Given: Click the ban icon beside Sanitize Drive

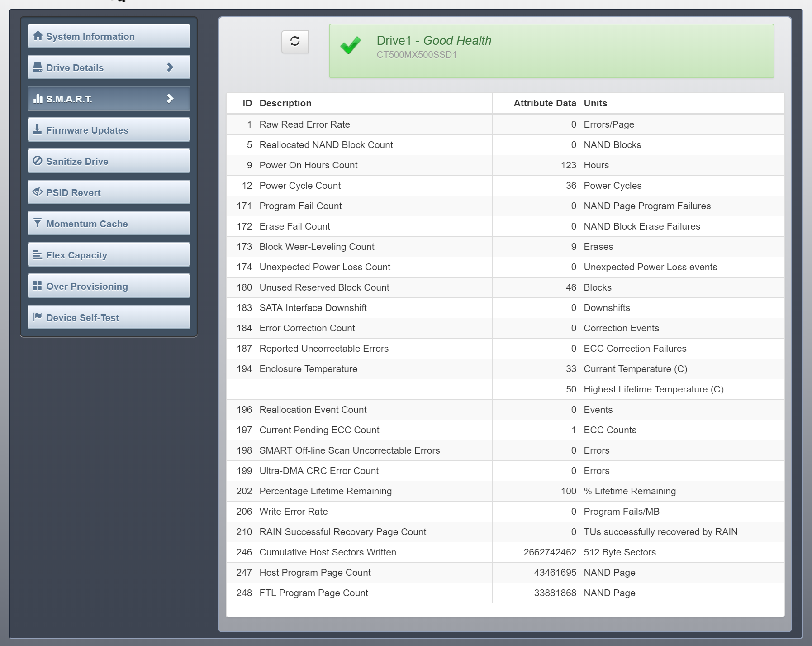Looking at the screenshot, I should tap(38, 161).
